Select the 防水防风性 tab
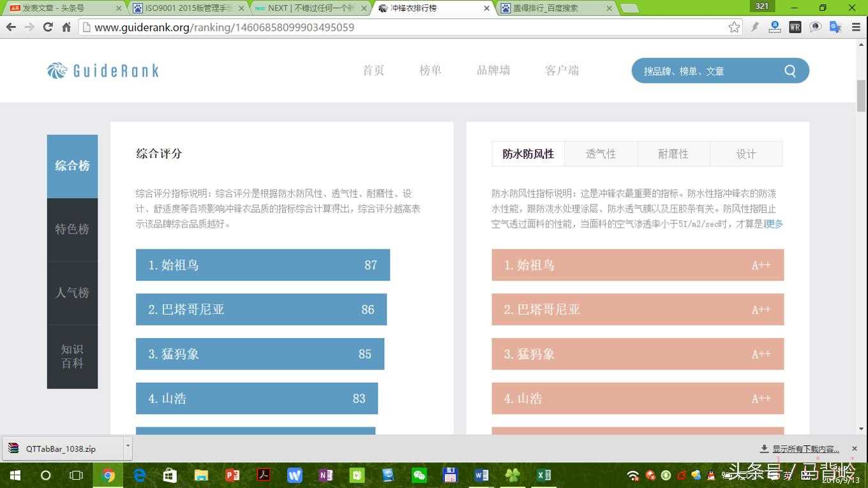The height and width of the screenshot is (488, 868). coord(528,154)
